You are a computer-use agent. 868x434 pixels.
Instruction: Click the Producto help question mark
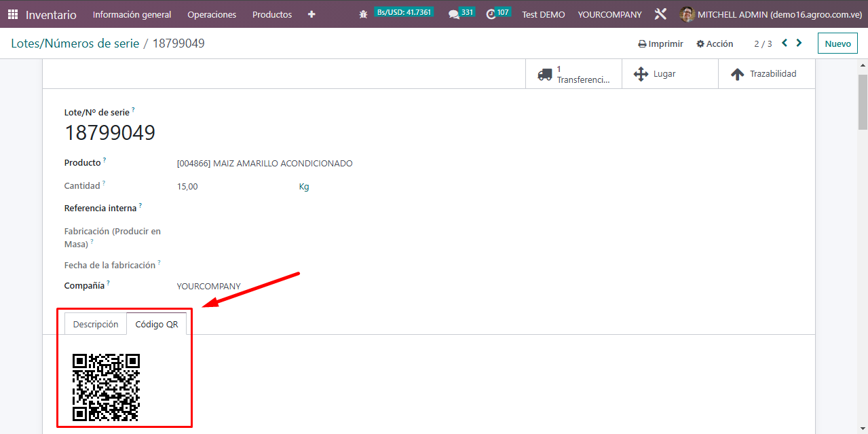coord(105,160)
